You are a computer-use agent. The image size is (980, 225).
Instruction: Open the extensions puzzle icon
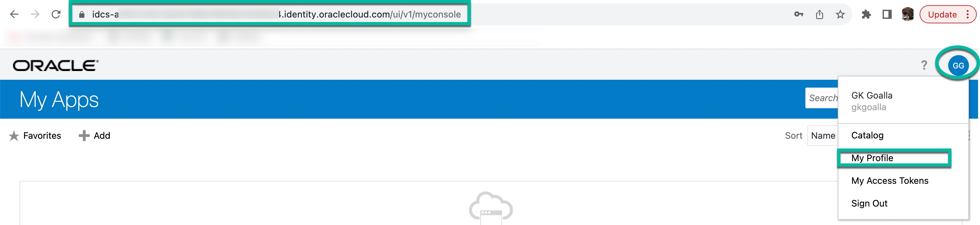tap(866, 15)
